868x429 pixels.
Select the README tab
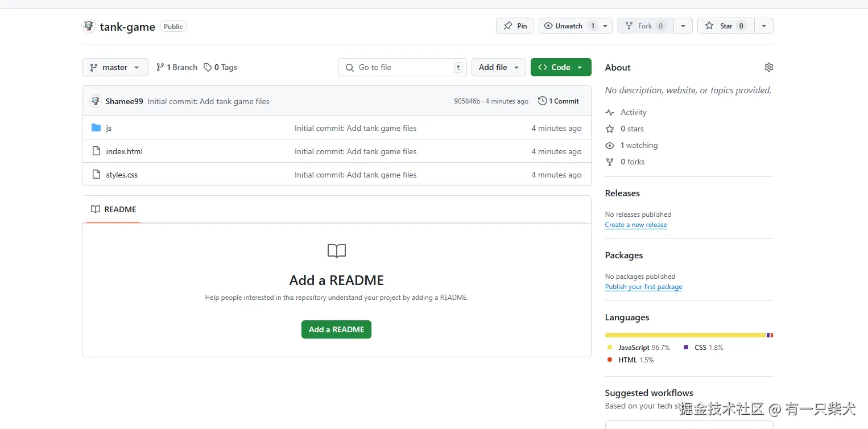(114, 209)
